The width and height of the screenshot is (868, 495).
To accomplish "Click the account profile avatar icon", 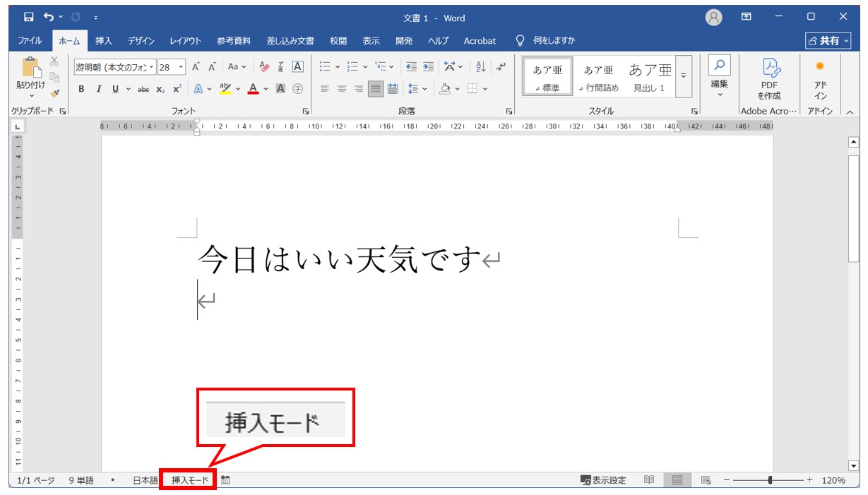I will pos(714,18).
